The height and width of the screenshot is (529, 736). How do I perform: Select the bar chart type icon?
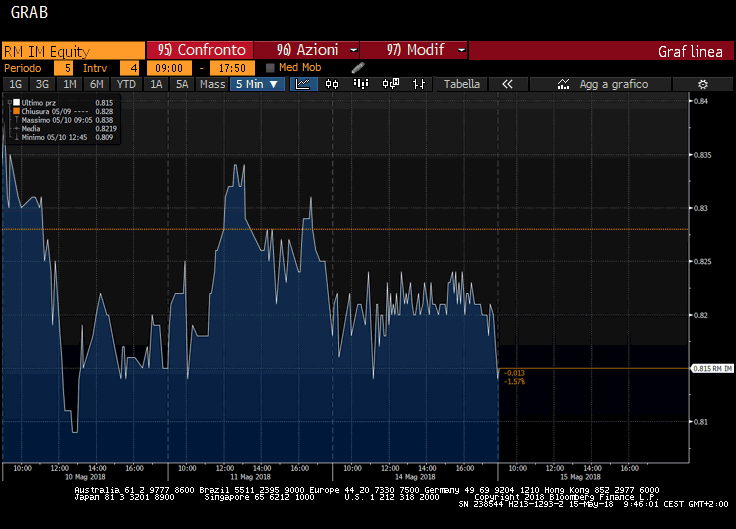[360, 84]
